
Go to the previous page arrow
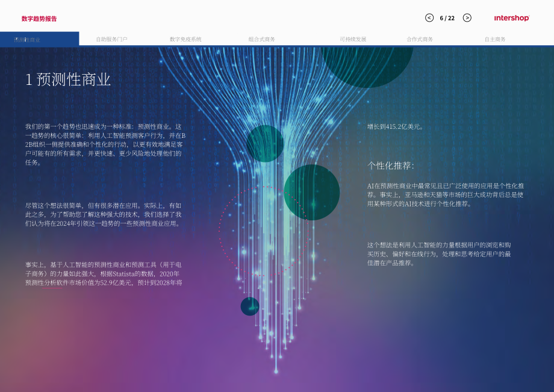coord(429,17)
